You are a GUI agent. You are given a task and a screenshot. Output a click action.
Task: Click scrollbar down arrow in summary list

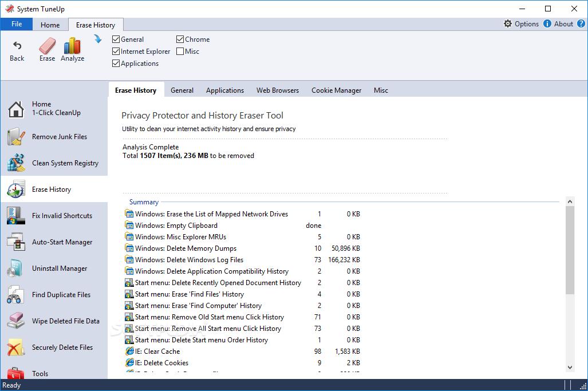[x=570, y=368]
